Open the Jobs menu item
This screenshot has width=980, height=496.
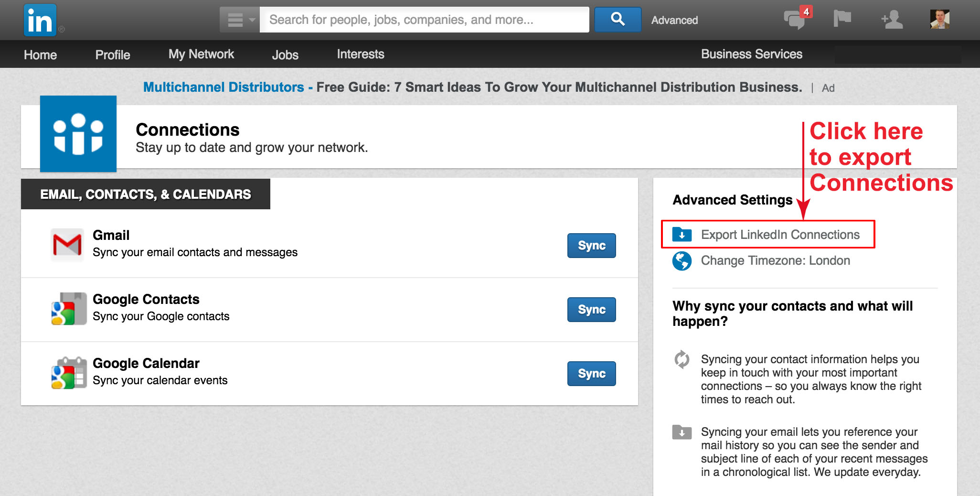click(285, 54)
